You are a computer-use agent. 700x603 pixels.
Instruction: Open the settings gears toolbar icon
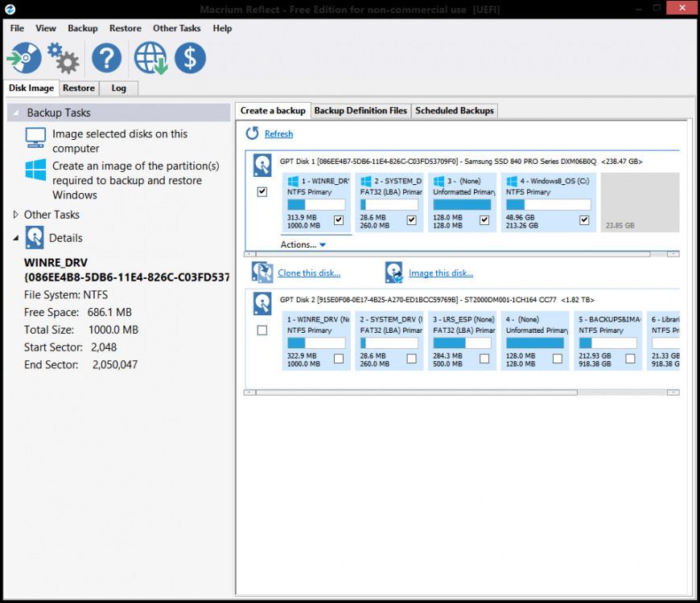64,58
